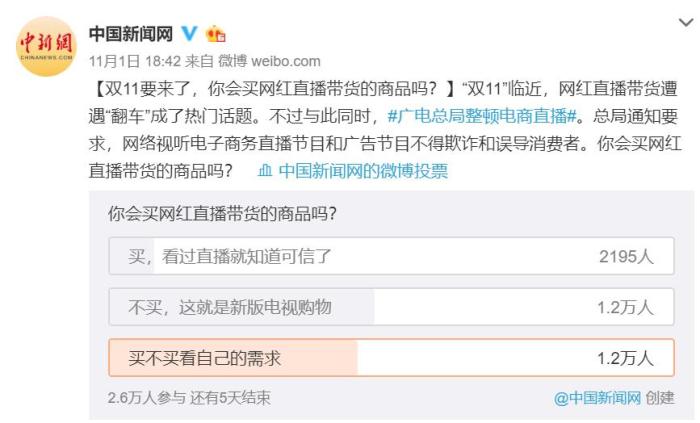
Task: Select poll option 不买,这就是新版电视购物
Action: coord(230,307)
